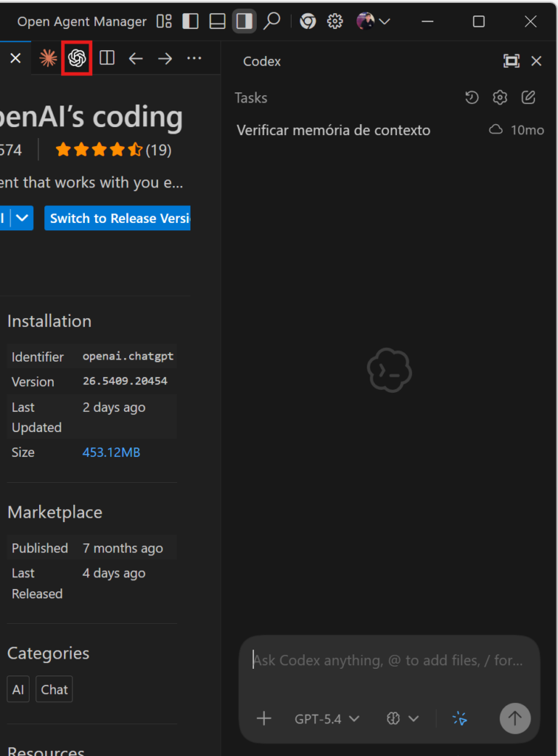
Task: Click Switch to Release Version button
Action: (x=117, y=218)
